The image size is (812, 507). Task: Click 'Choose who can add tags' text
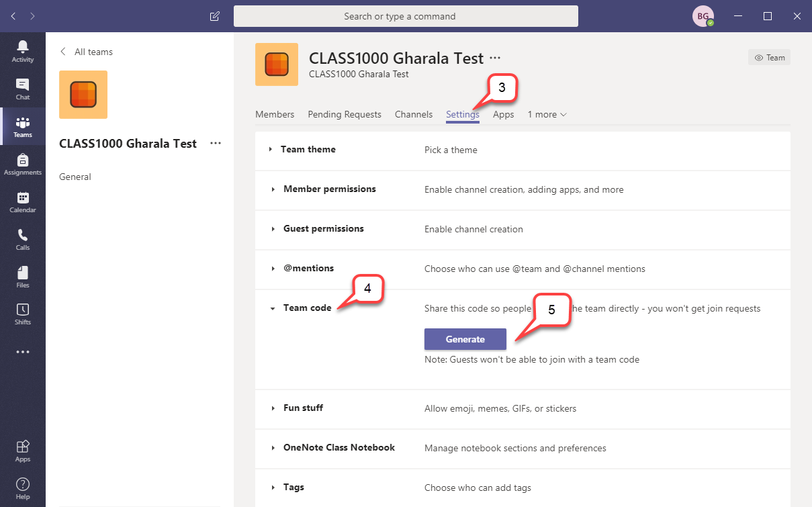click(x=478, y=488)
